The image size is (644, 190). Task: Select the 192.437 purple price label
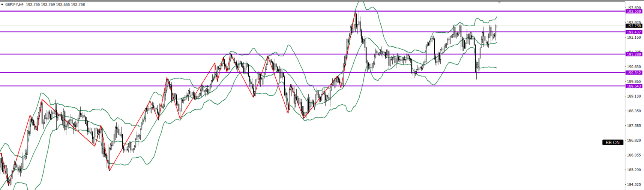(x=633, y=32)
